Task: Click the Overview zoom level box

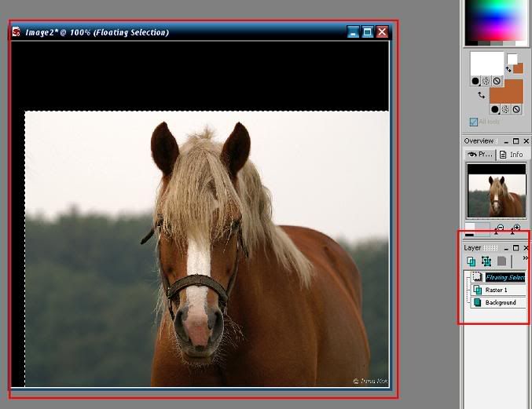Action: tap(477, 229)
